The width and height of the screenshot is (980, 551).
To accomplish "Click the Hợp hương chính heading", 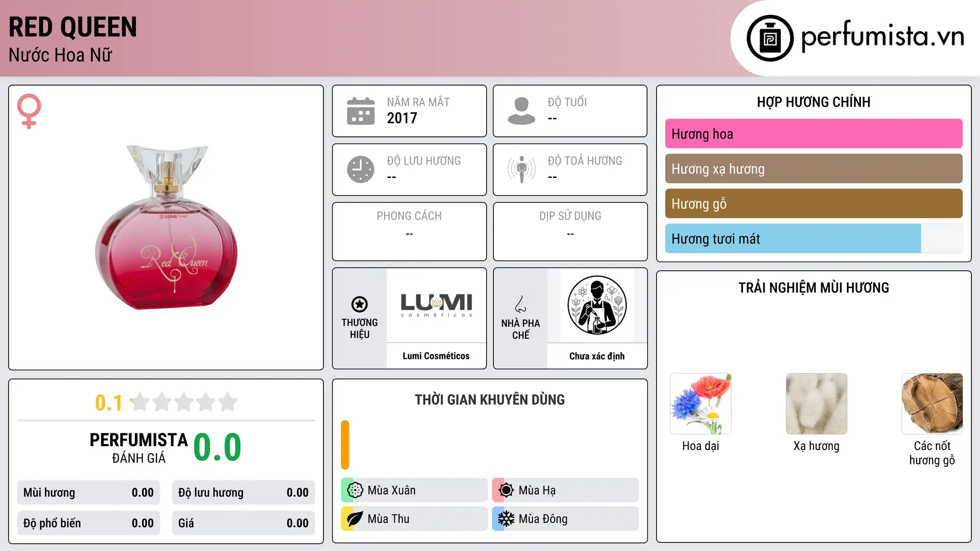I will (813, 102).
